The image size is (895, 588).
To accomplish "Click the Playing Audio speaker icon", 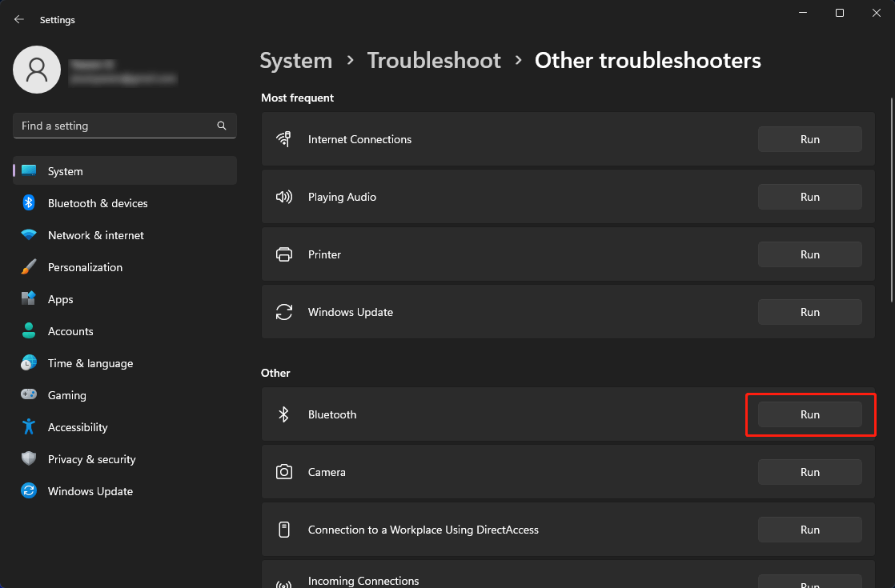I will (283, 197).
